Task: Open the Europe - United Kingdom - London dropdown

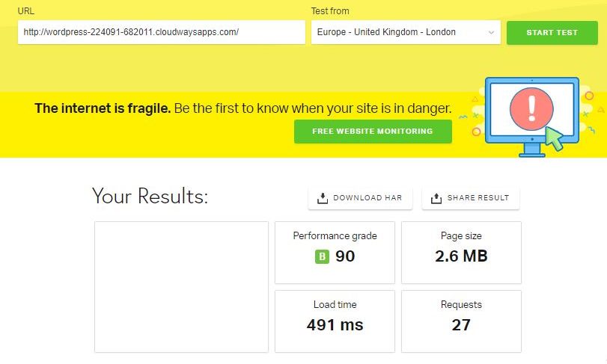Action: (406, 32)
